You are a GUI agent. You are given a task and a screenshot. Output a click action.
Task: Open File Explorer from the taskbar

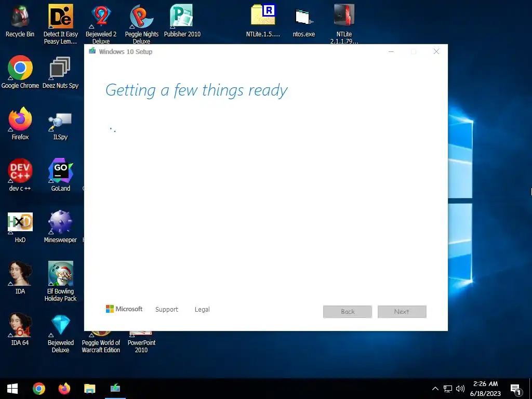(x=89, y=389)
